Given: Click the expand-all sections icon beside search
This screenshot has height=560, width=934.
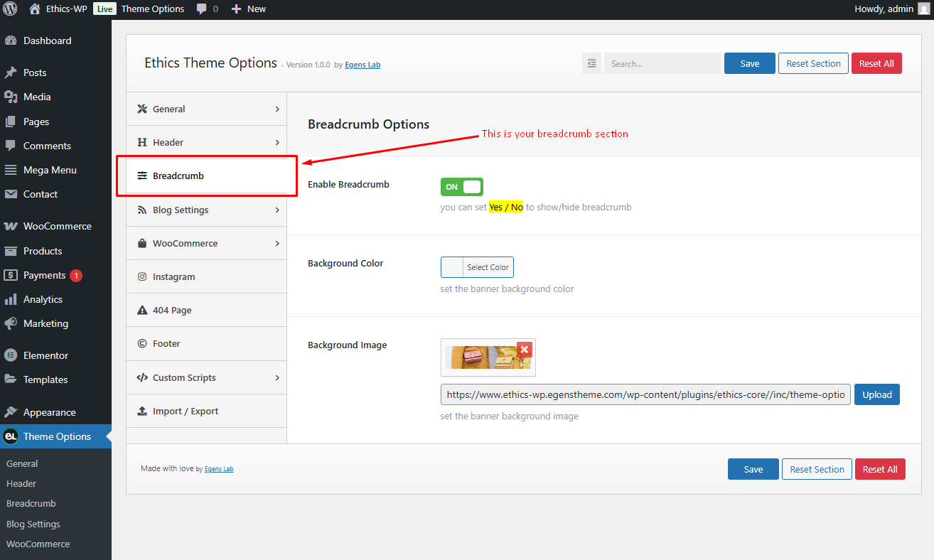Looking at the screenshot, I should tap(591, 63).
